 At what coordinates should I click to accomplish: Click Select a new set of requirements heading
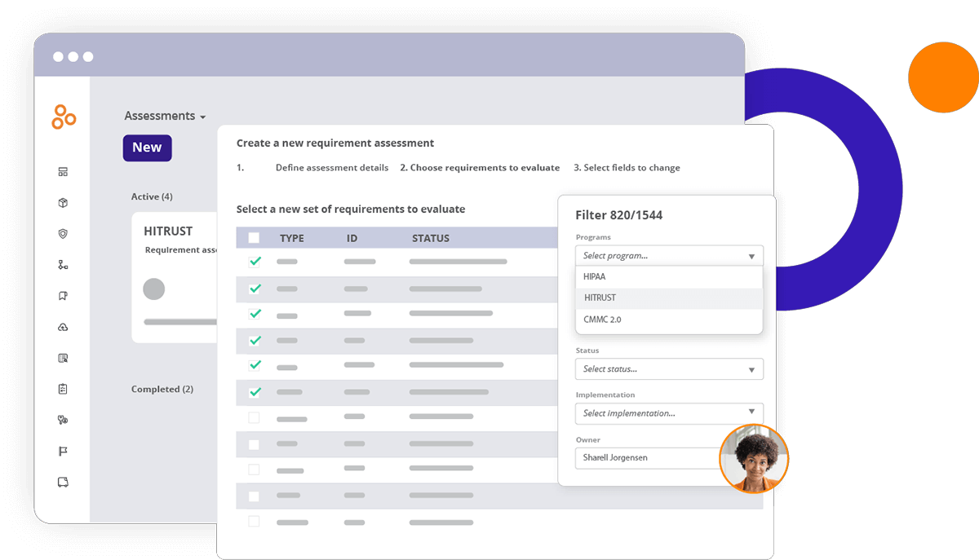[x=351, y=209]
